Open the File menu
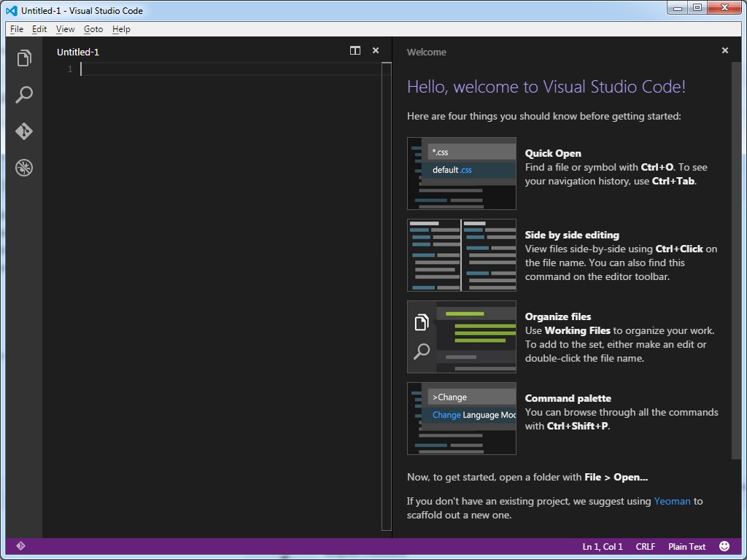 click(x=16, y=29)
